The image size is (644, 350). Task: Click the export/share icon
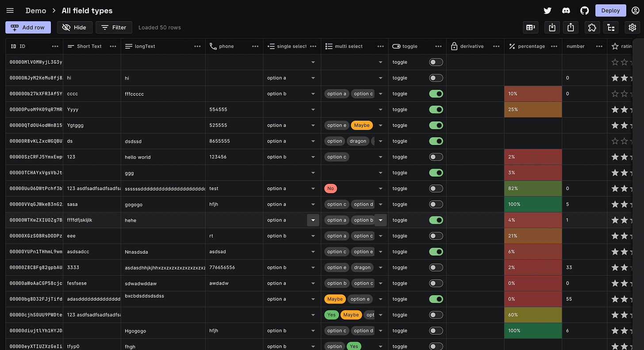pyautogui.click(x=571, y=27)
